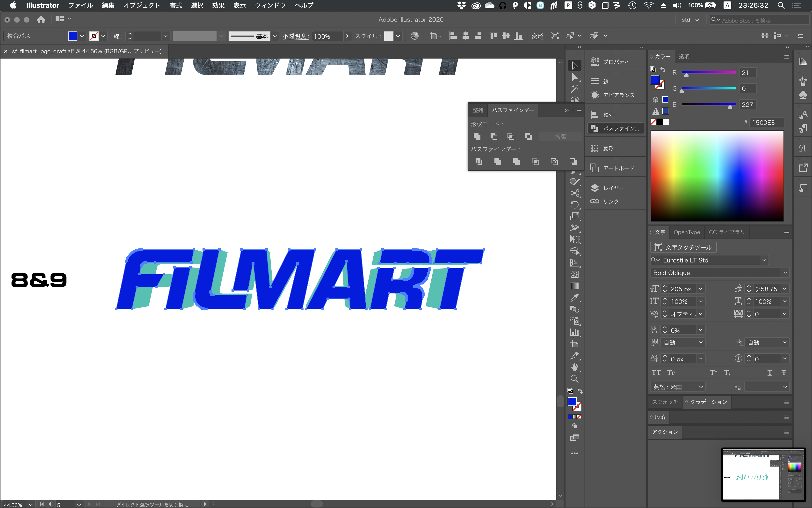Open the font size dropdown
The width and height of the screenshot is (812, 508).
[x=701, y=289]
